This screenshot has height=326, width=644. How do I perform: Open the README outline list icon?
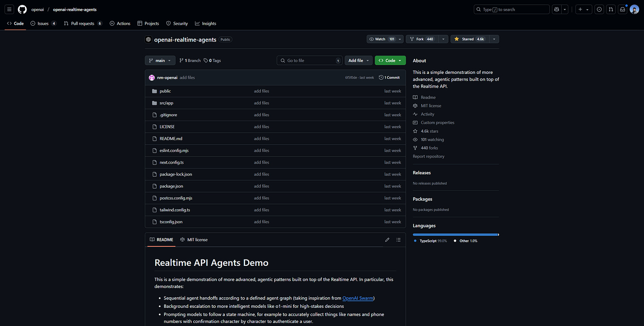coord(399,240)
